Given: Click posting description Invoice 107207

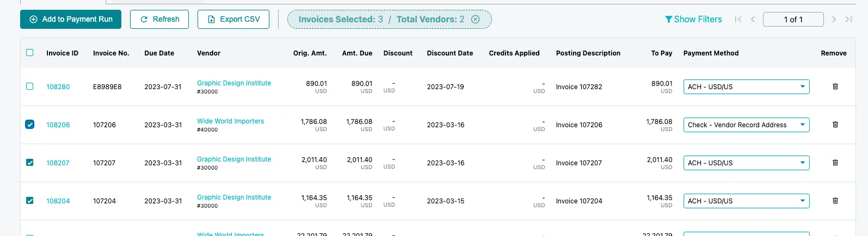Looking at the screenshot, I should click(579, 163).
